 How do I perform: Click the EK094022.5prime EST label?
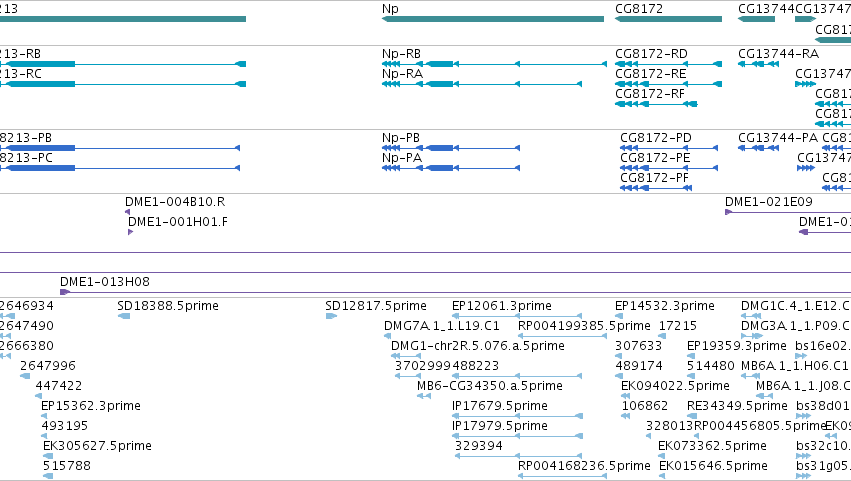(675, 386)
